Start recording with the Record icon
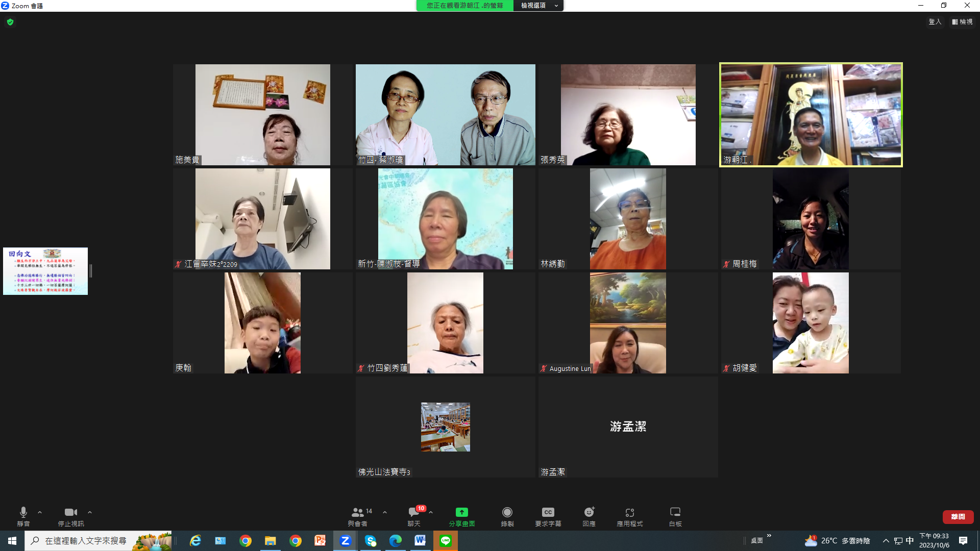 point(507,513)
